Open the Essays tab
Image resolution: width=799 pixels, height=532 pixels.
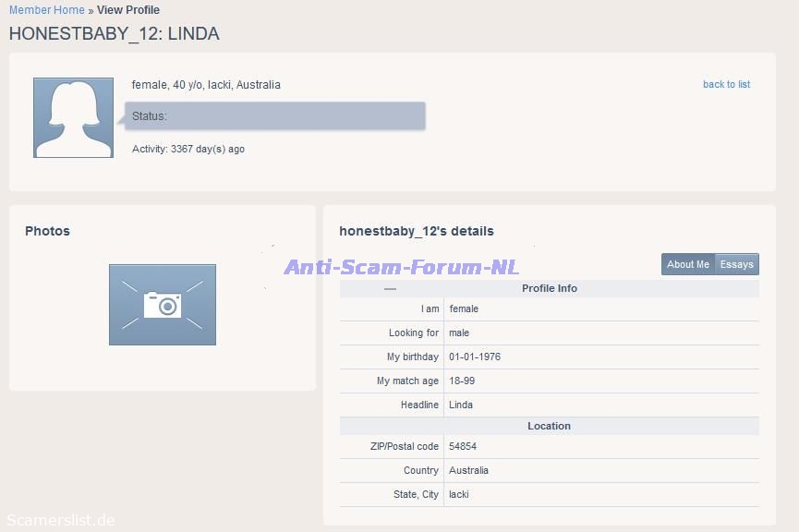(737, 264)
